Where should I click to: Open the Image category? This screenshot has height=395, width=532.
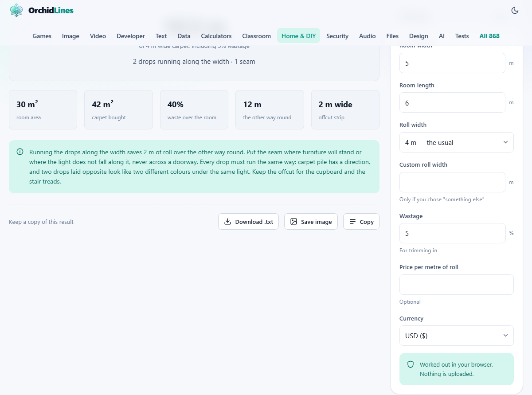[x=70, y=36]
